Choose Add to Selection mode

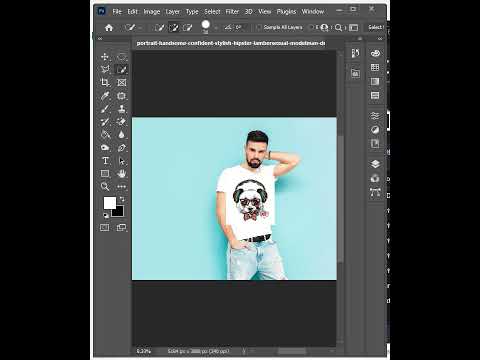coord(174,28)
